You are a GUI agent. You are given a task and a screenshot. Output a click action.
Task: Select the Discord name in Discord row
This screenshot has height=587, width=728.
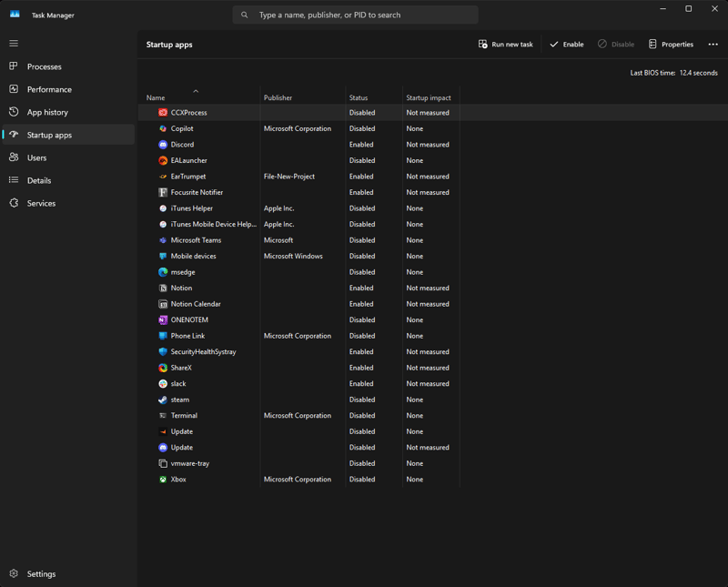182,145
